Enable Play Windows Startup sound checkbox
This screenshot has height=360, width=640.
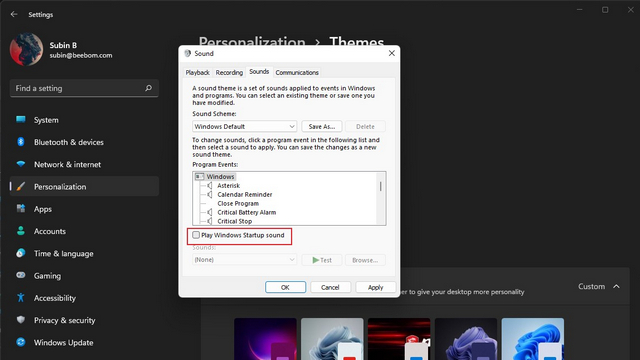tap(196, 235)
